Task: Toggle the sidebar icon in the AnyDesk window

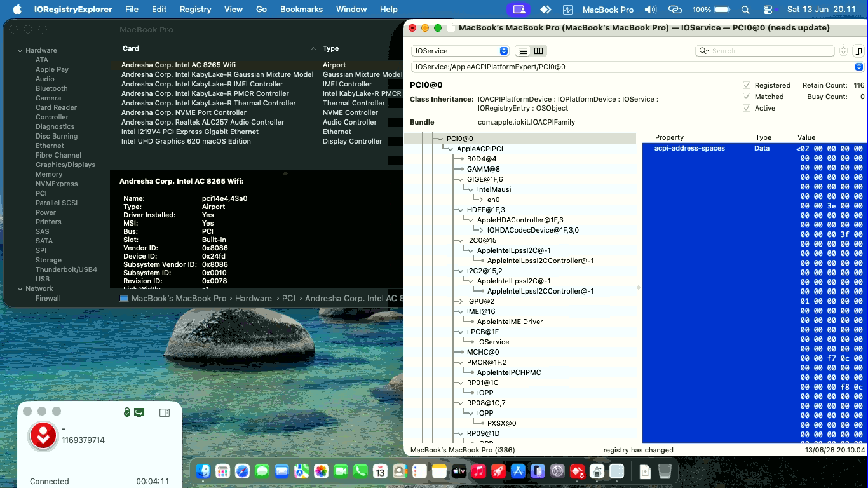Action: tap(165, 412)
